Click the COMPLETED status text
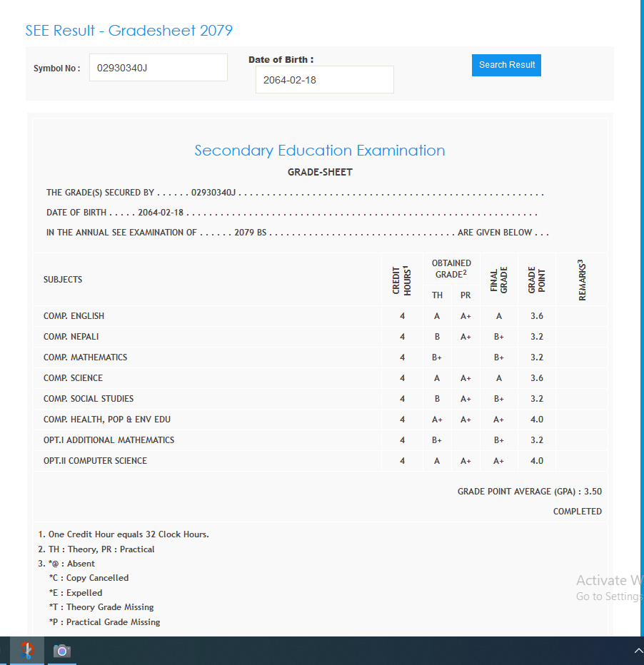This screenshot has width=644, height=665. 577,512
